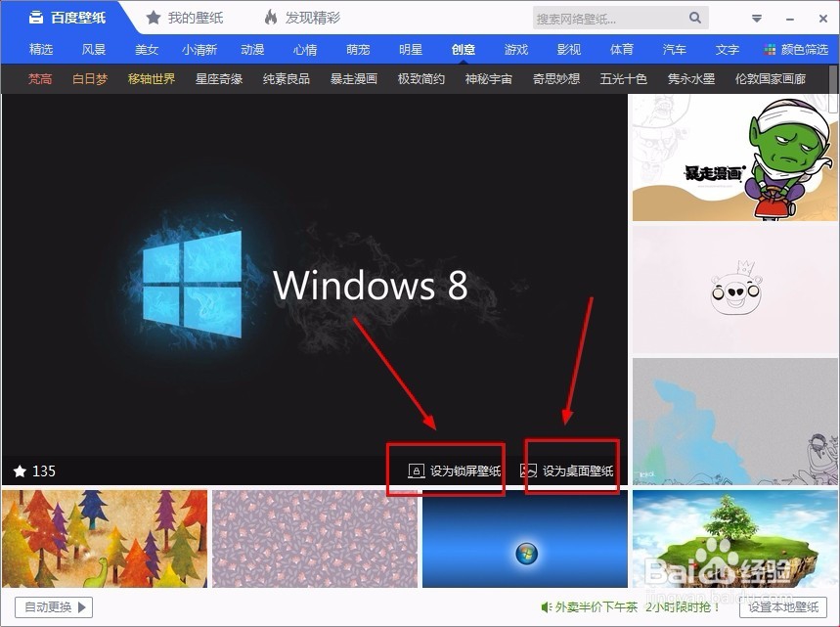Viewport: 840px width, 627px height.
Task: Click the 自动更换 auto-change button
Action: pos(54,607)
